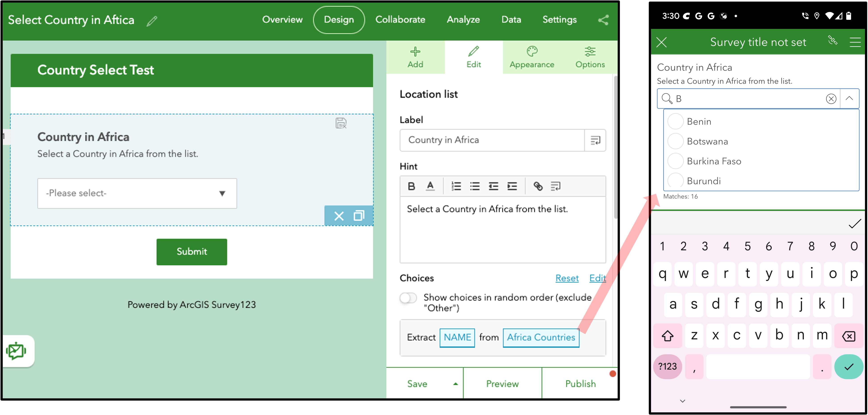Open the feedback chat icon at bottom left
This screenshot has height=415, width=868.
[16, 351]
